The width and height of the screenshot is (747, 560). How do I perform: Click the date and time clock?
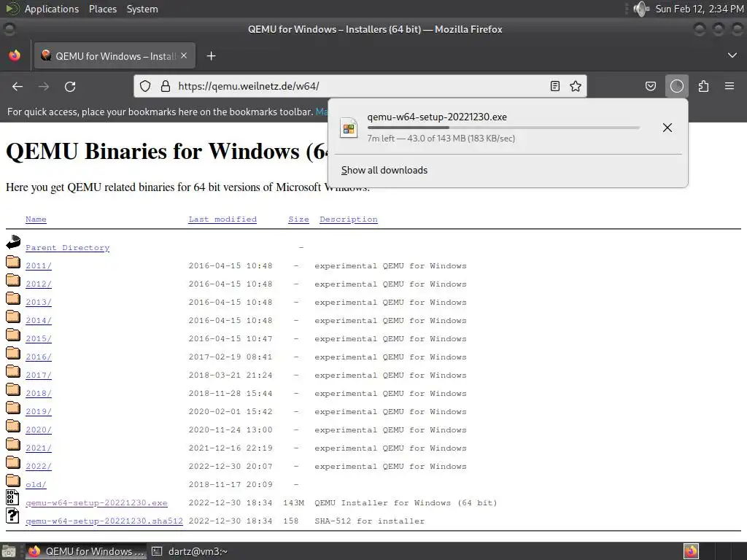tap(699, 9)
